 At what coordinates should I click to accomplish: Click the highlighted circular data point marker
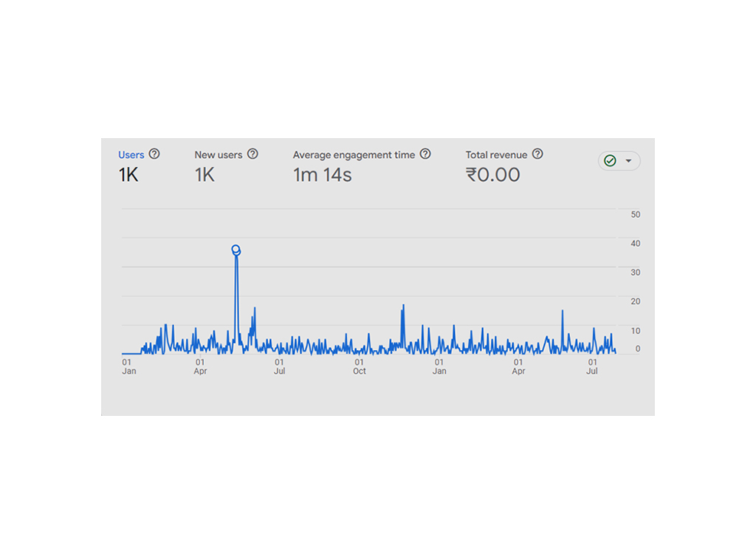[236, 249]
